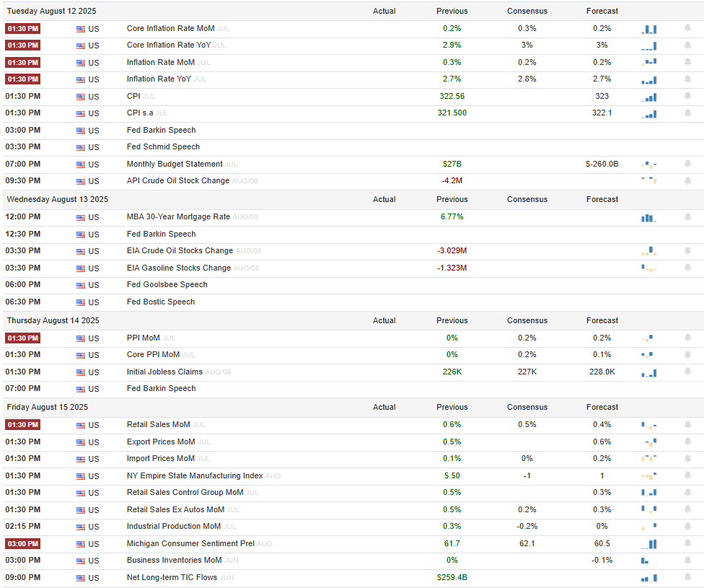The image size is (707, 588).
Task: Toggle alert bell for Core Inflation Rate MoM
Action: click(x=688, y=28)
